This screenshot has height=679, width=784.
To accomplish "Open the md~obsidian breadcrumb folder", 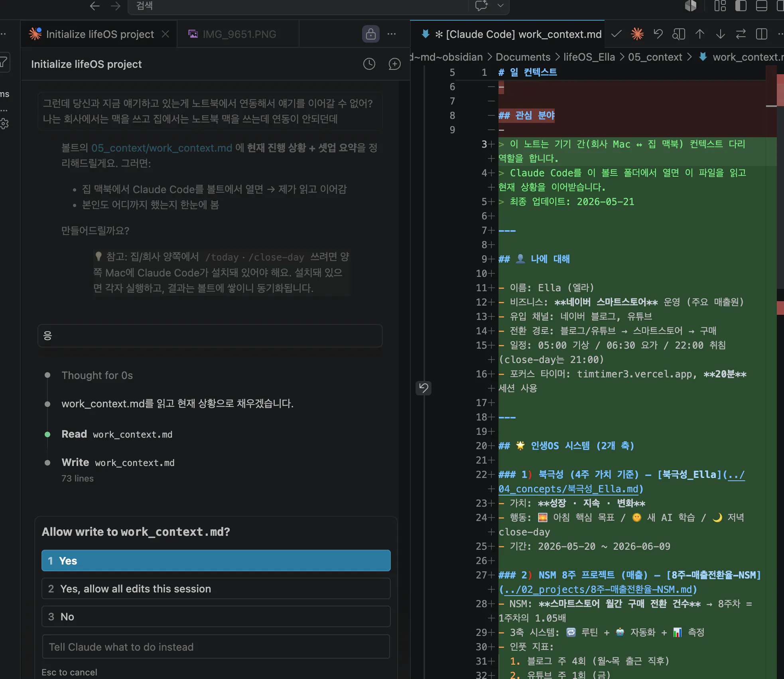I will [447, 57].
